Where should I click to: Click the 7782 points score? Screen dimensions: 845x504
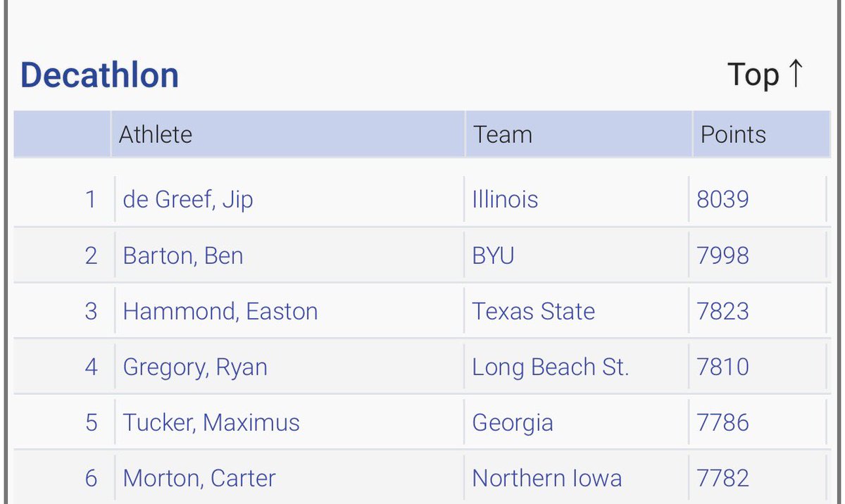pyautogui.click(x=722, y=479)
